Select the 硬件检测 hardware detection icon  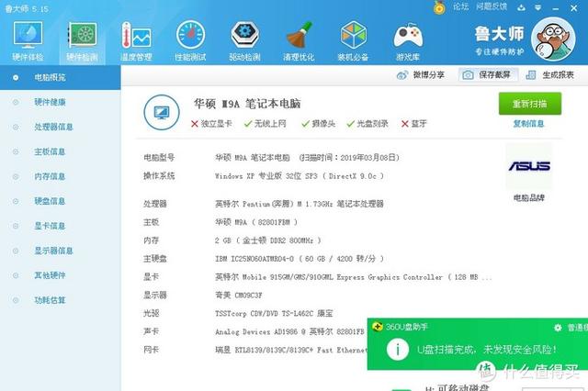pyautogui.click(x=82, y=41)
